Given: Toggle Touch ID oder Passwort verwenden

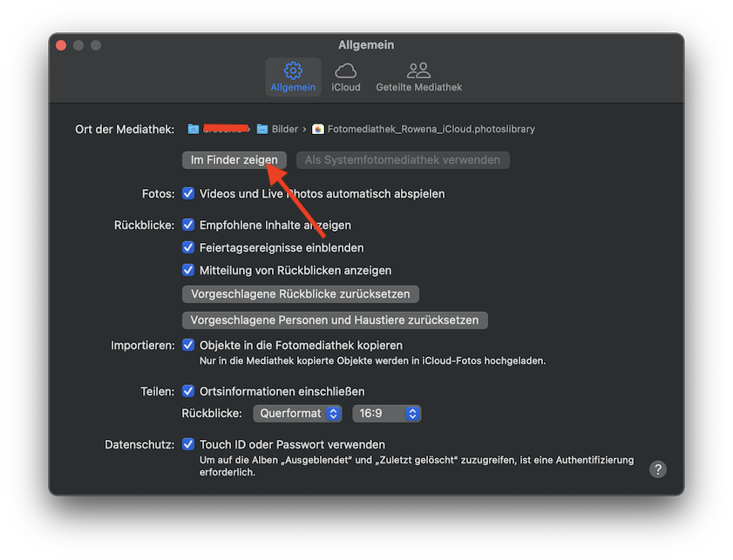Looking at the screenshot, I should [188, 444].
